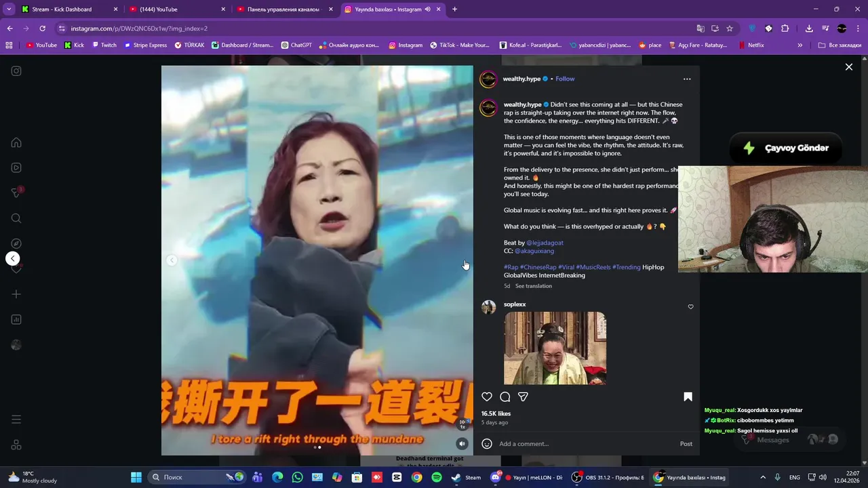The image size is (868, 488).
Task: Open Messages icon with notification badge
Action: (x=16, y=193)
